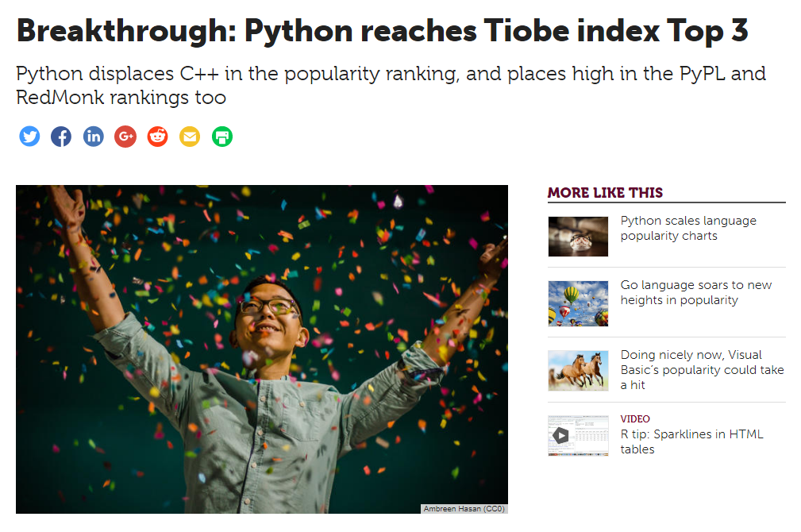This screenshot has height=532, width=801.
Task: Click the main confetti celebration image
Action: (x=262, y=349)
